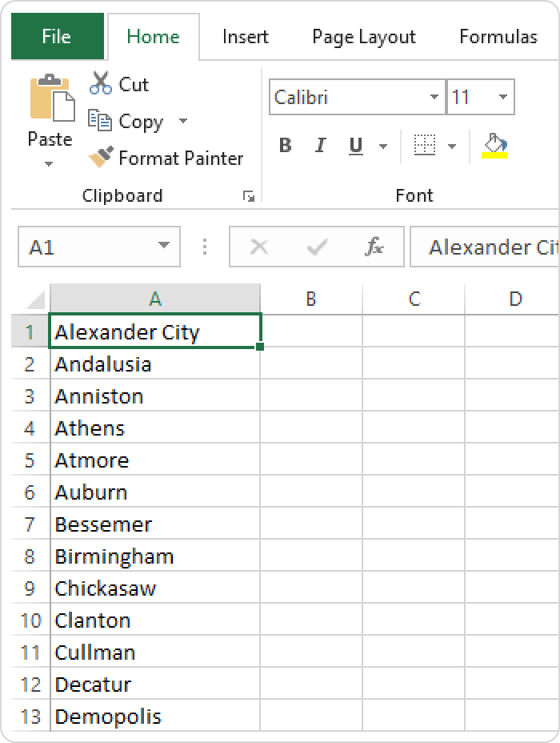The width and height of the screenshot is (560, 743).
Task: Click the Insert Function fx icon
Action: tap(374, 247)
